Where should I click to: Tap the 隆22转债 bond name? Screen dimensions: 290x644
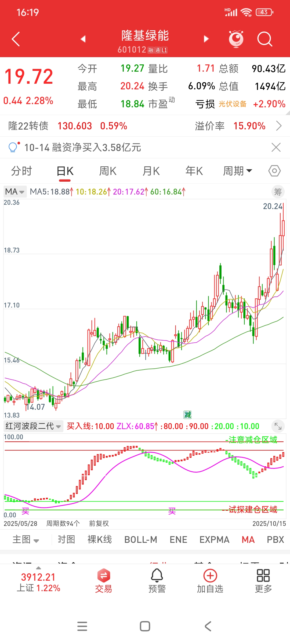28,126
